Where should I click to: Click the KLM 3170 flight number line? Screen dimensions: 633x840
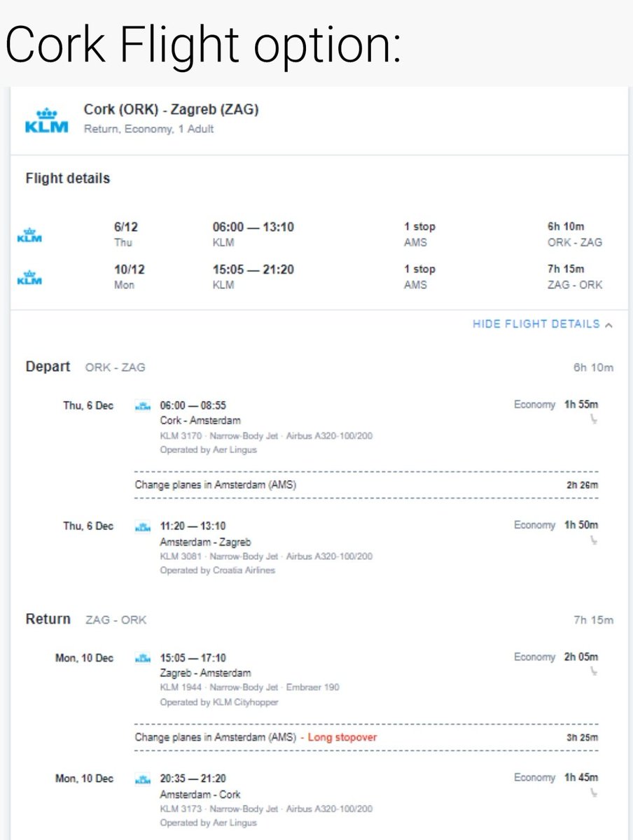(x=266, y=436)
